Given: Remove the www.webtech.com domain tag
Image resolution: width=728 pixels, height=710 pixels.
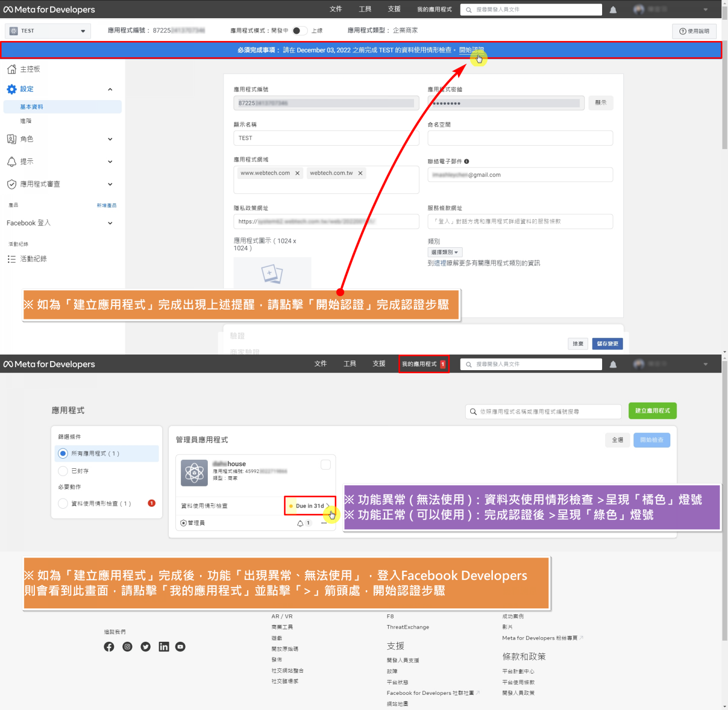Looking at the screenshot, I should [297, 173].
